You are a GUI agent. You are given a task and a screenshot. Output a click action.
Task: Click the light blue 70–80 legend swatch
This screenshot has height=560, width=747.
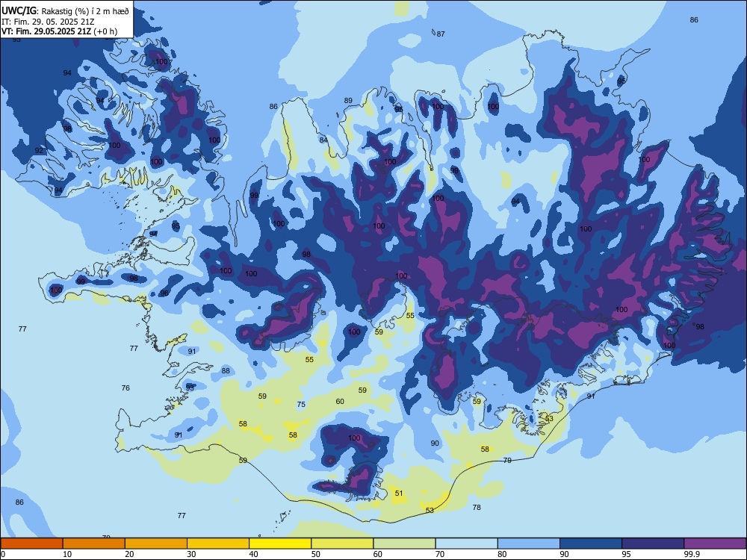(466, 544)
